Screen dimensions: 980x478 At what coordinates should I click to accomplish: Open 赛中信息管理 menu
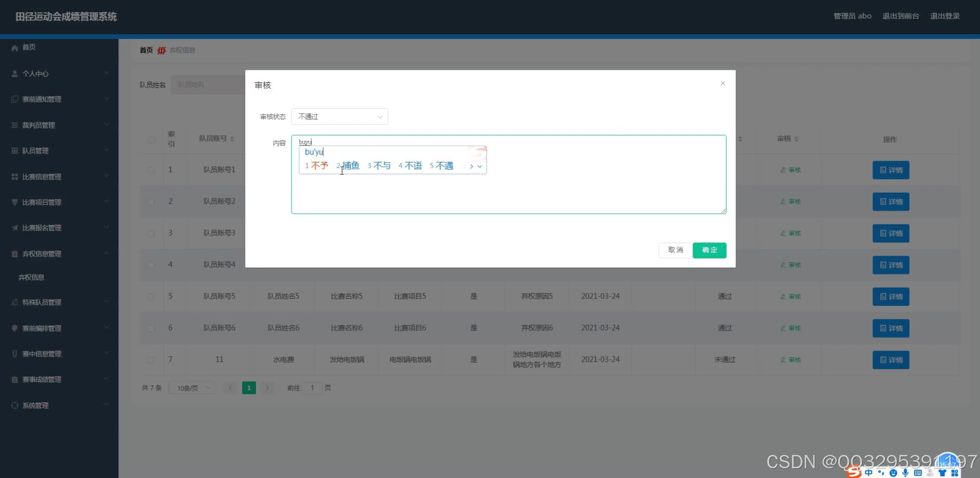point(59,354)
